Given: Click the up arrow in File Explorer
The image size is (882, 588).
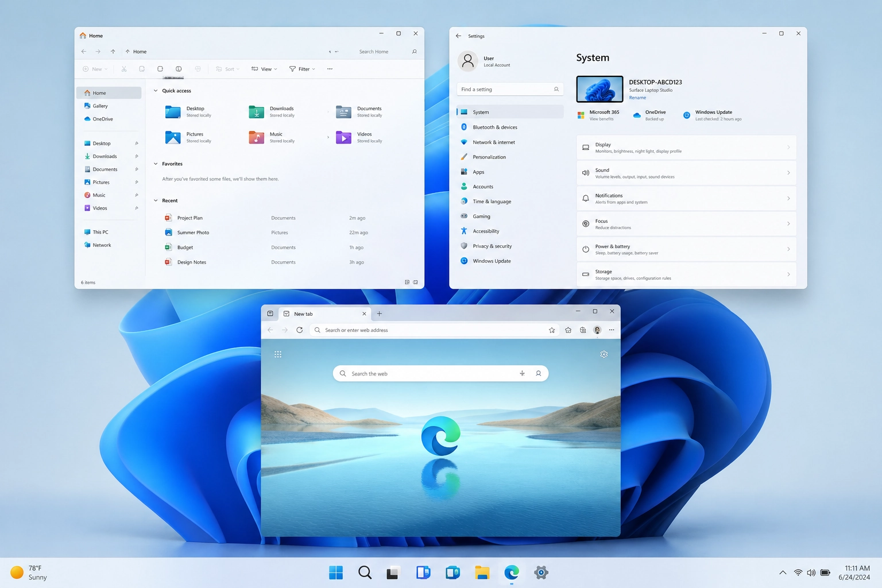Looking at the screenshot, I should [113, 52].
